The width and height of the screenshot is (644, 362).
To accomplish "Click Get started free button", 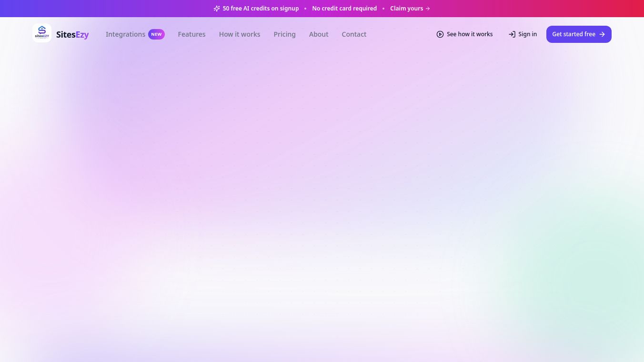I will [x=579, y=34].
